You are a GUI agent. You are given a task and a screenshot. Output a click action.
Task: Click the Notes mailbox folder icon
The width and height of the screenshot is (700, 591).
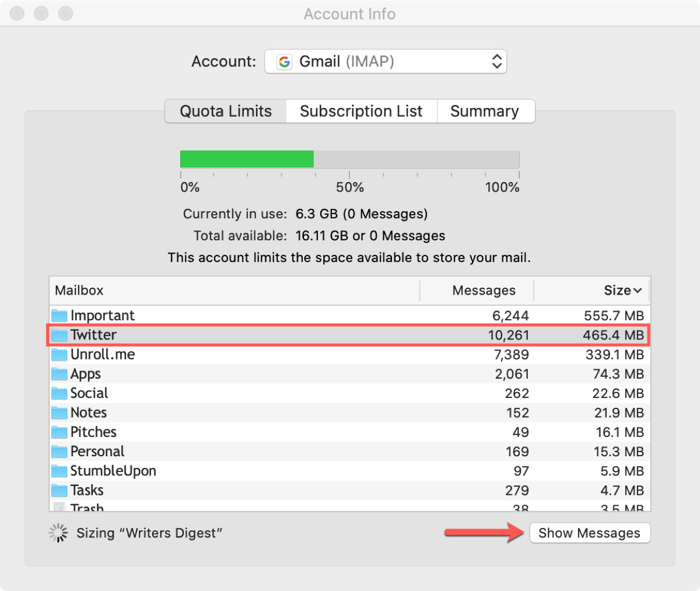click(59, 412)
